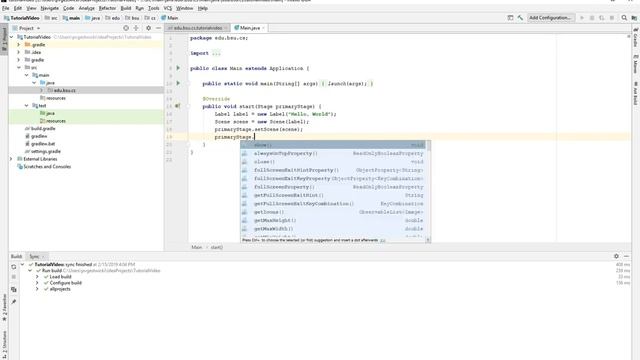Hide the Build panel with minus icon
Screen dimensions: 640x360
coord(627,256)
